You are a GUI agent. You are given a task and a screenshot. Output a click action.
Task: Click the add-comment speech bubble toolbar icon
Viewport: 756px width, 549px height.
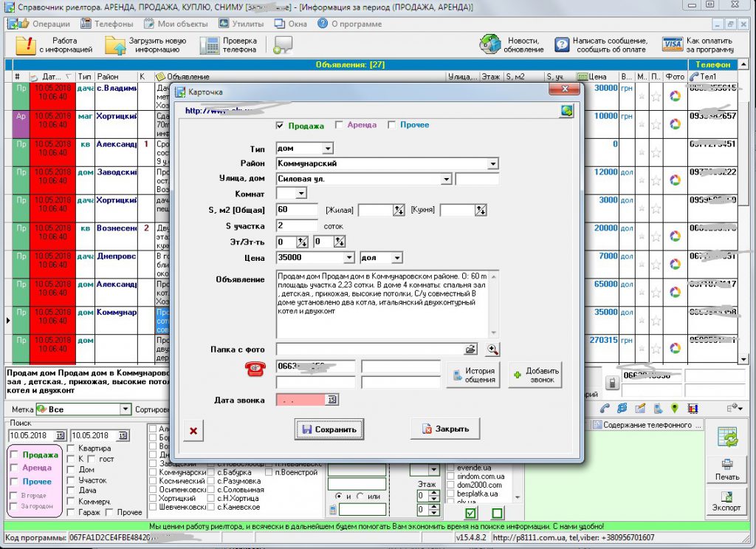click(283, 45)
